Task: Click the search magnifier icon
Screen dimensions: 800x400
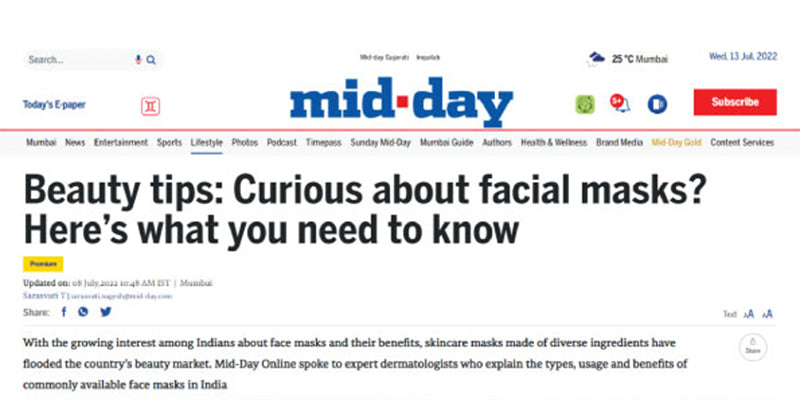Action: point(151,60)
